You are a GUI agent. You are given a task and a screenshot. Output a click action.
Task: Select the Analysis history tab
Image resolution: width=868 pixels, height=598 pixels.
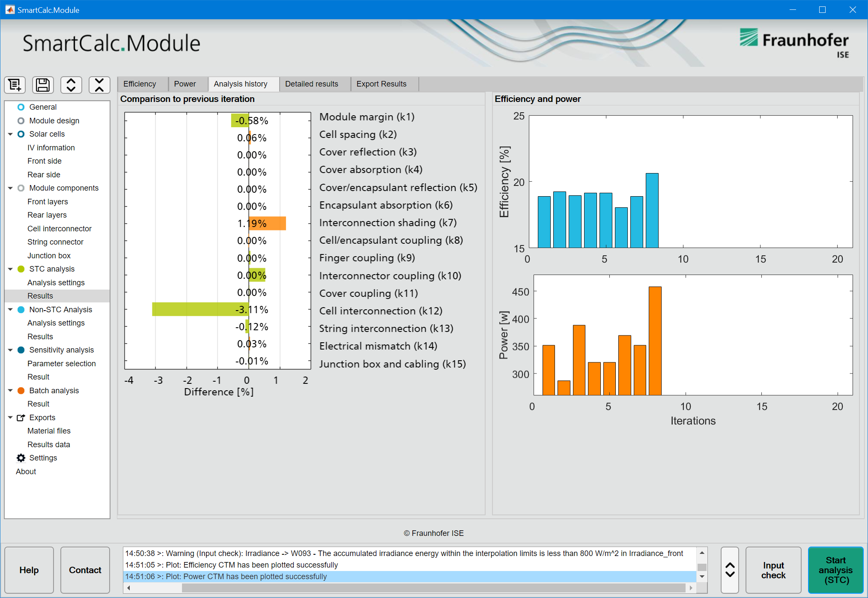(x=243, y=84)
